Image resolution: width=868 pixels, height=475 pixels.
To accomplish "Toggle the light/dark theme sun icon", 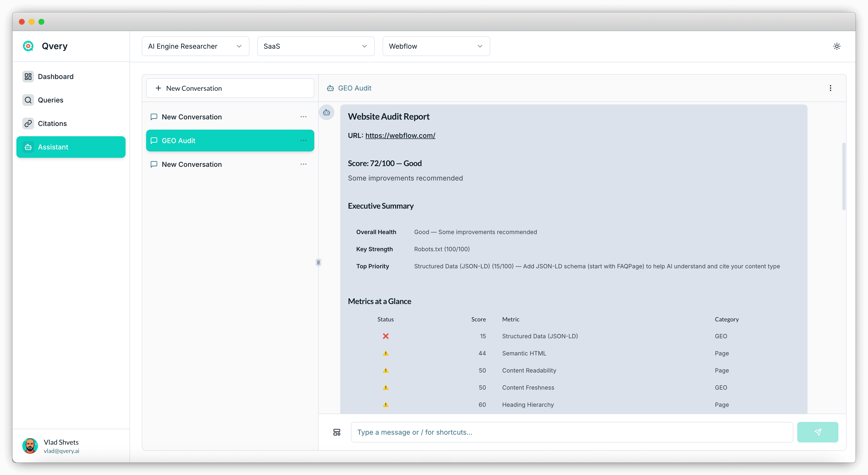I will click(837, 46).
